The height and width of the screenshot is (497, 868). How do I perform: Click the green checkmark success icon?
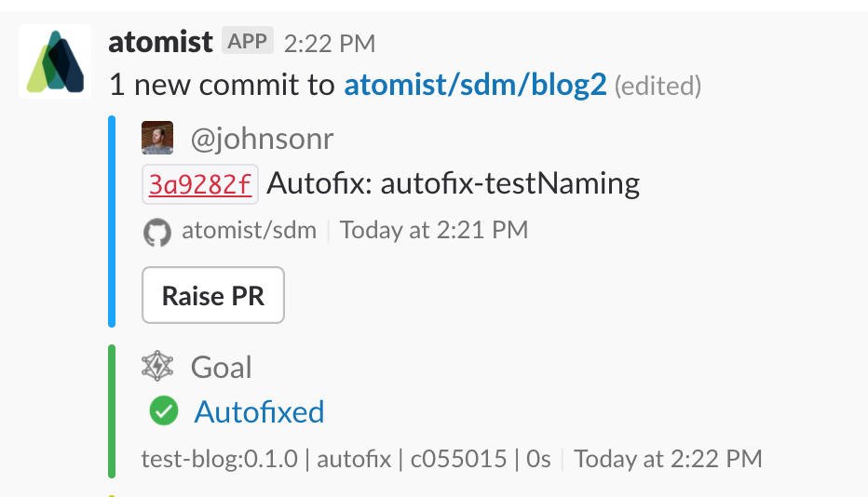tap(164, 410)
